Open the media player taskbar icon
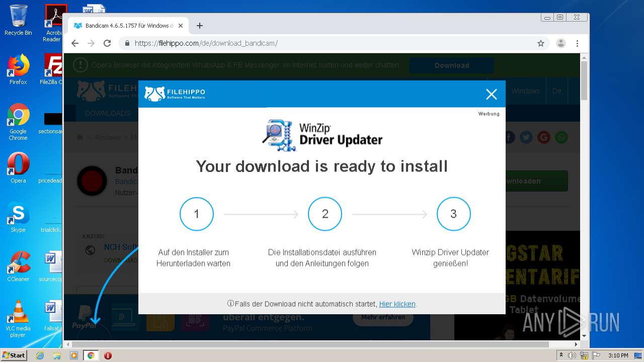Image resolution: width=644 pixels, height=362 pixels. 74,355
